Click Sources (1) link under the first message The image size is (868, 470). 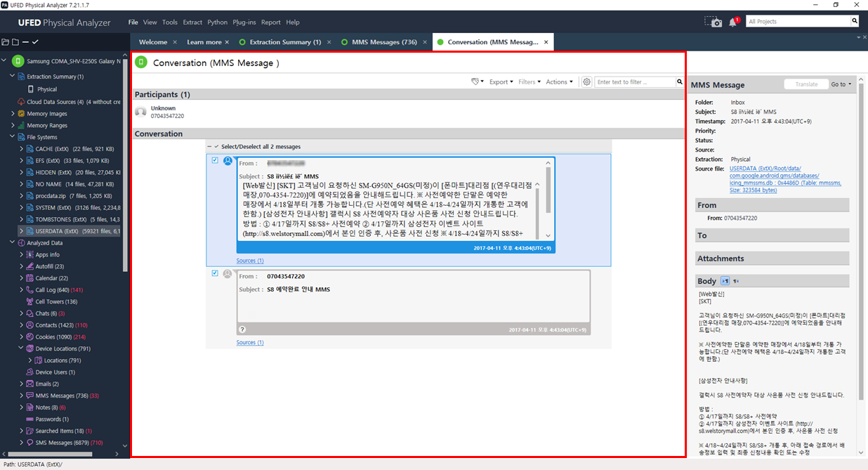250,261
